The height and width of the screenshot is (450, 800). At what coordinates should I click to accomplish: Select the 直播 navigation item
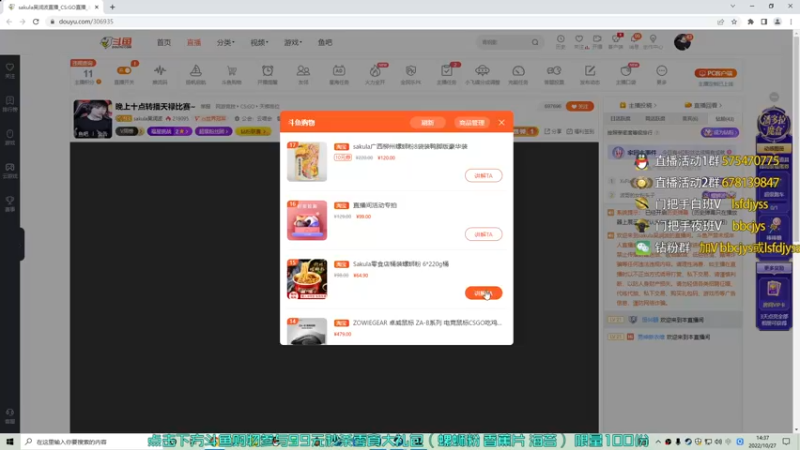pyautogui.click(x=194, y=42)
